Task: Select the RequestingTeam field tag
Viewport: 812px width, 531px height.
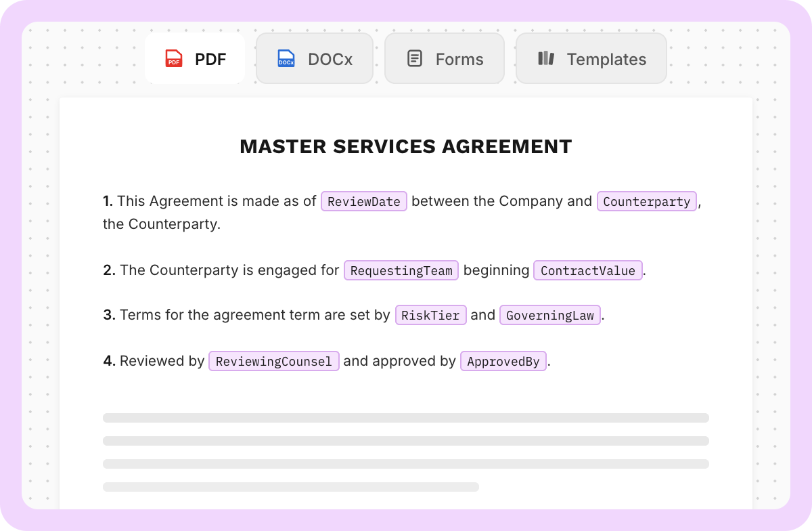Action: pos(402,271)
